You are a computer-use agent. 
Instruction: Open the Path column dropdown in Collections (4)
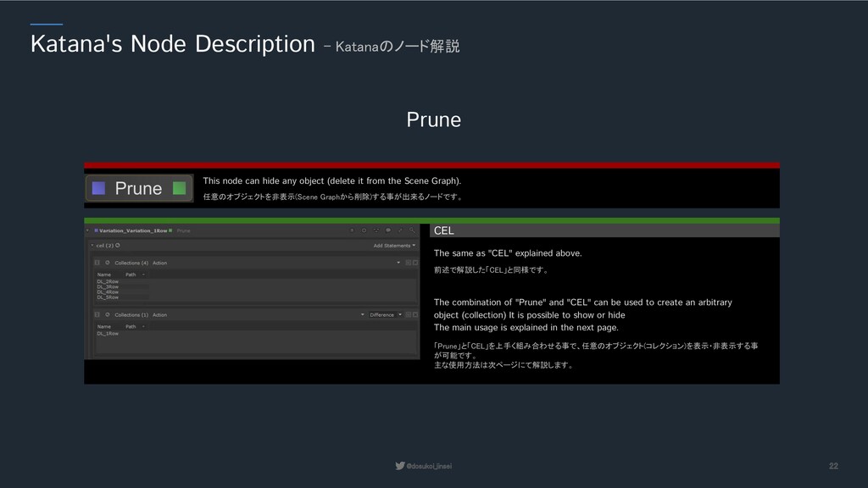tap(143, 275)
